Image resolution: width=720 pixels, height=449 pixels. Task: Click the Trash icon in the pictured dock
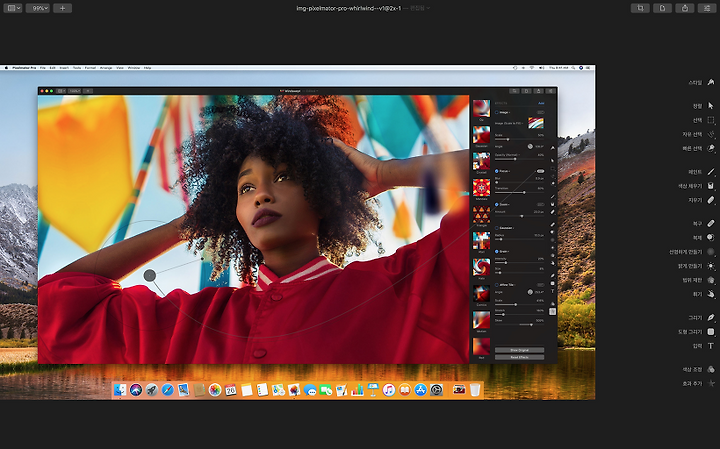tap(475, 390)
